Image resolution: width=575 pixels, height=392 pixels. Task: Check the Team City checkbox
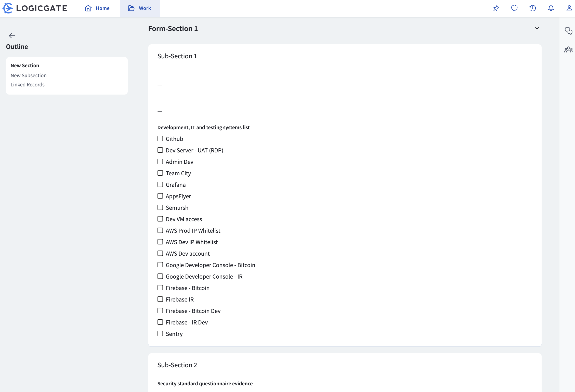tap(160, 173)
